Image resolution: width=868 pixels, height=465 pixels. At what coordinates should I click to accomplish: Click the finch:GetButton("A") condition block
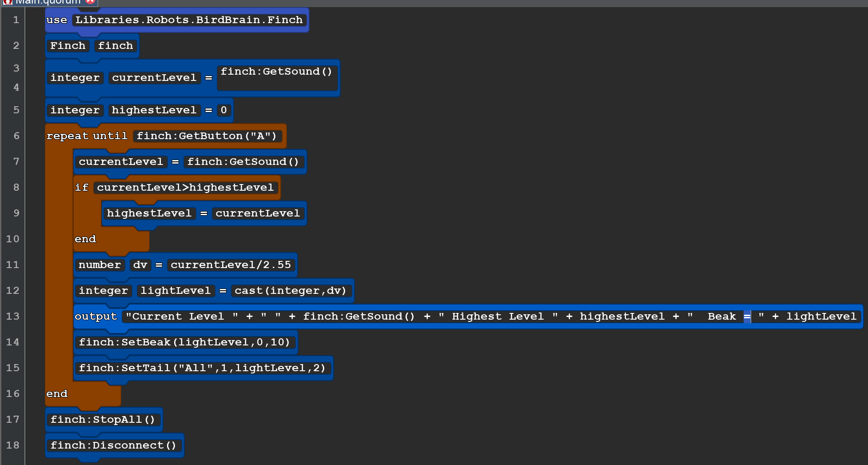pos(207,136)
